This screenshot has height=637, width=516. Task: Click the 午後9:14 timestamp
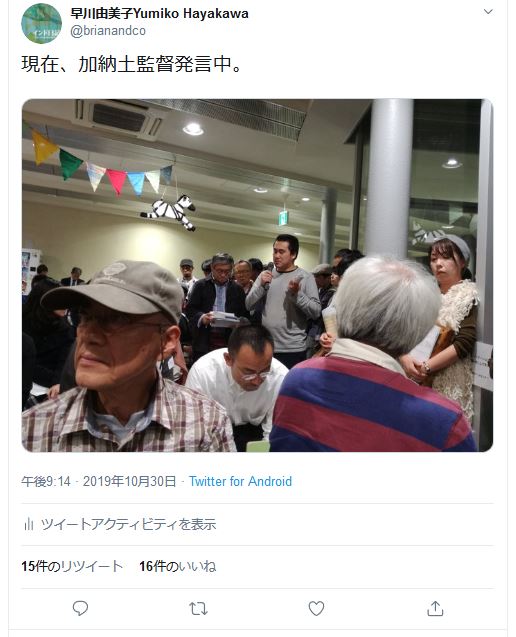tap(46, 481)
